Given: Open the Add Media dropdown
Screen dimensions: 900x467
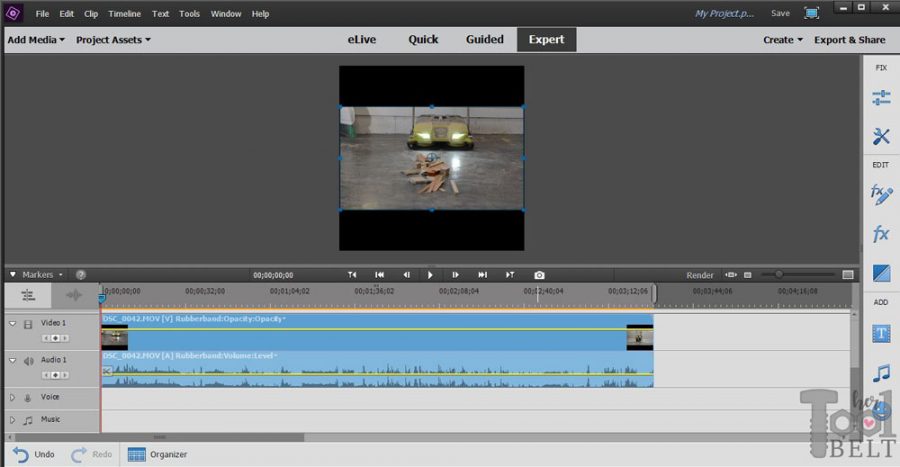Looking at the screenshot, I should pos(36,40).
